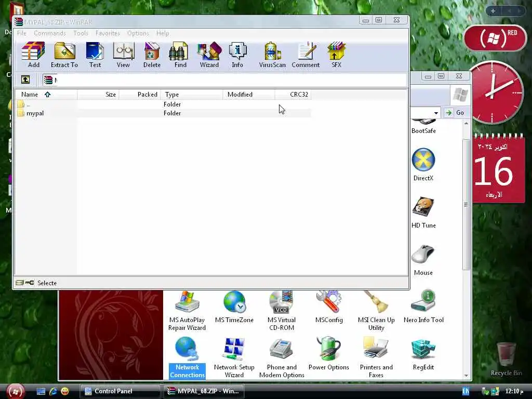
Task: Click the drive icon in WinRAR status bar
Action: tap(20, 283)
